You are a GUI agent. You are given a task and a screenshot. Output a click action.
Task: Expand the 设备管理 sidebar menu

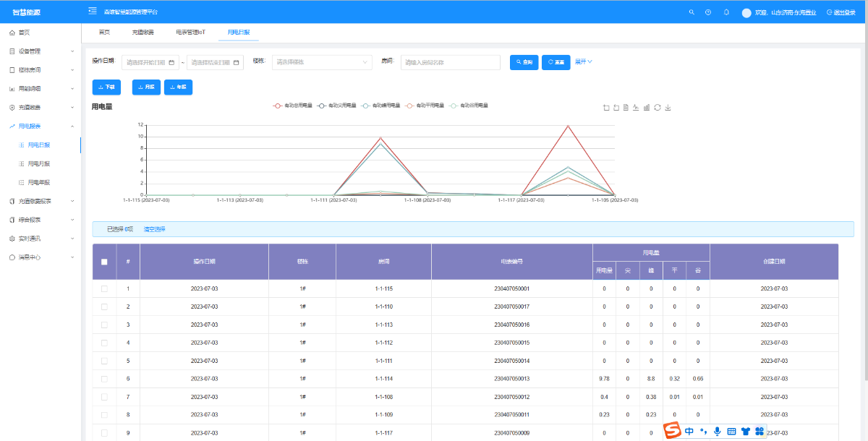coord(41,51)
